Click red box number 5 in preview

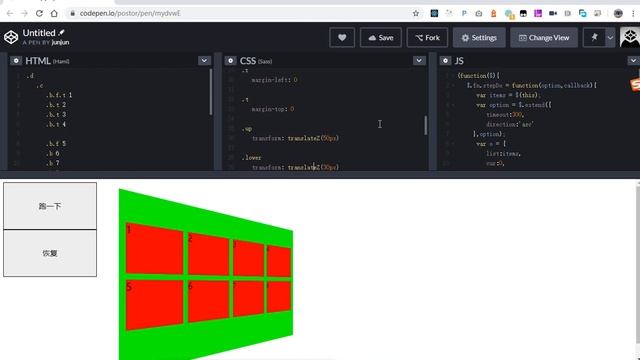(154, 304)
